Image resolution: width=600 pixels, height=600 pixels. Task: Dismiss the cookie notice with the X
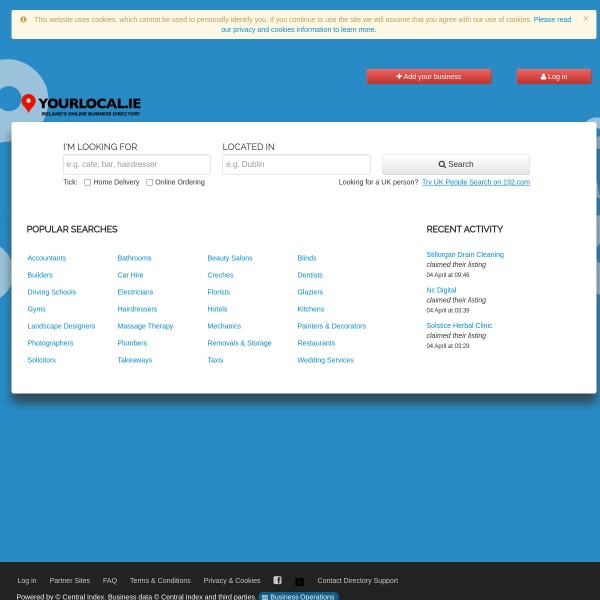coord(585,18)
